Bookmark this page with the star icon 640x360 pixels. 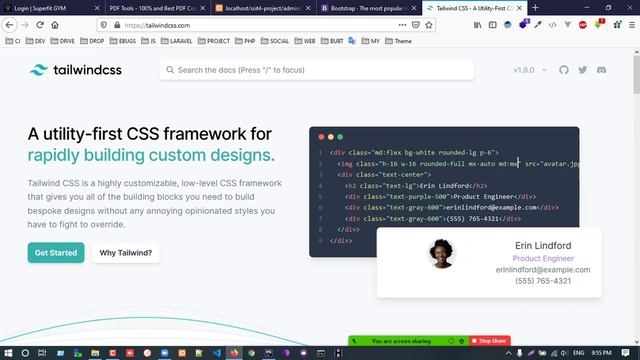[429, 25]
